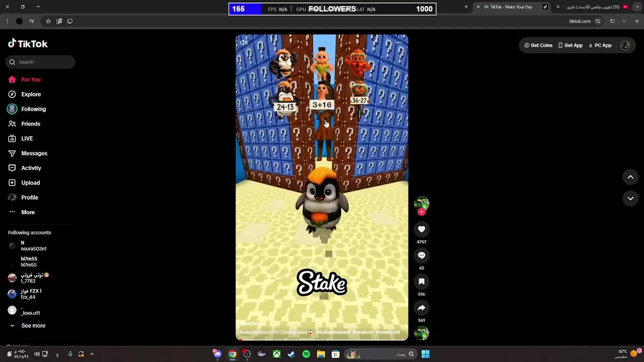Click the #italianbrainrot hashtag
Screen dimensions: 644x362
pos(333,332)
